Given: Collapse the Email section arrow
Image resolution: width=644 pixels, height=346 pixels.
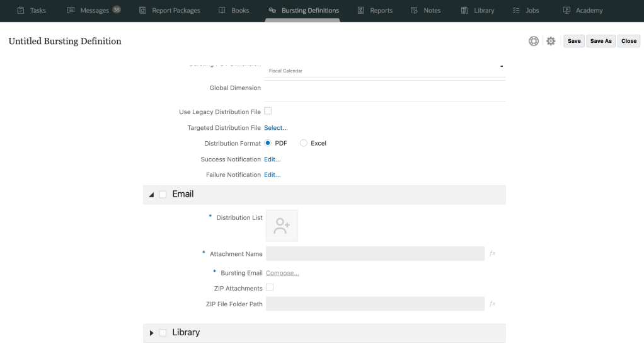Looking at the screenshot, I should click(151, 195).
